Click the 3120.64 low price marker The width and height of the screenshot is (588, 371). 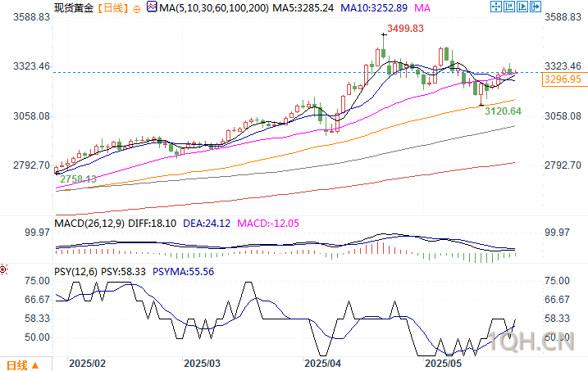503,111
